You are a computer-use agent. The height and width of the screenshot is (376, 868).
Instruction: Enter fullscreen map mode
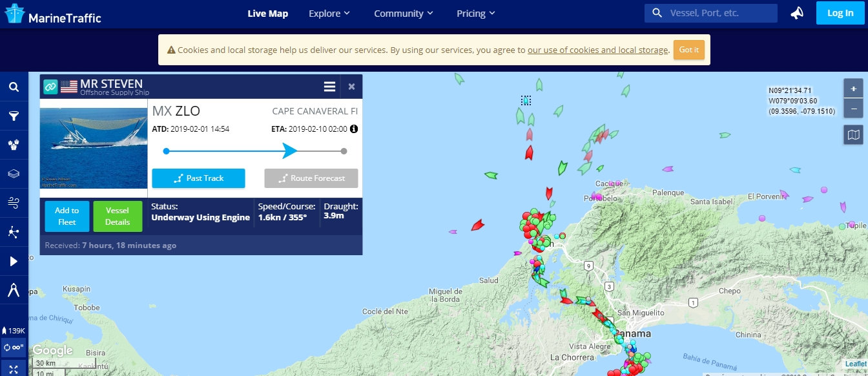(x=14, y=368)
